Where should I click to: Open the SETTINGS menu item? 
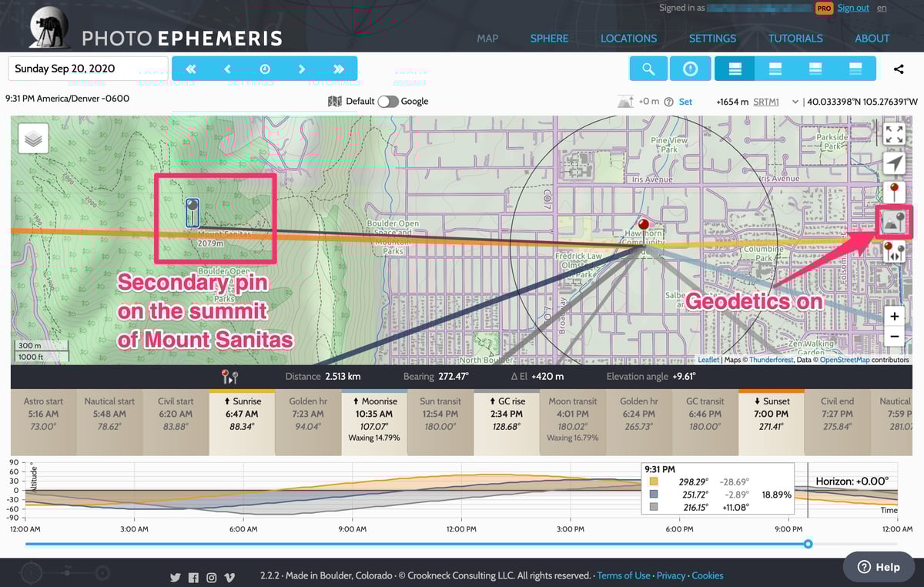click(x=712, y=38)
